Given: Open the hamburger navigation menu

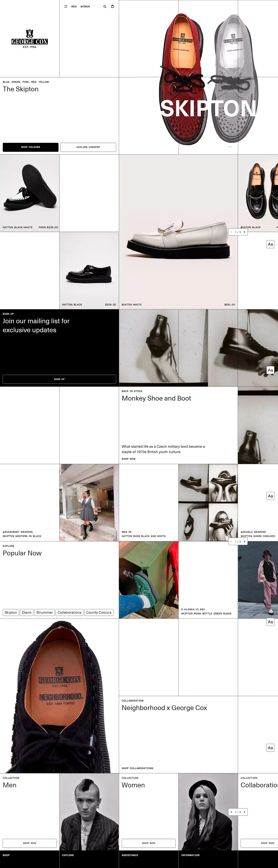Looking at the screenshot, I should tap(65, 6).
